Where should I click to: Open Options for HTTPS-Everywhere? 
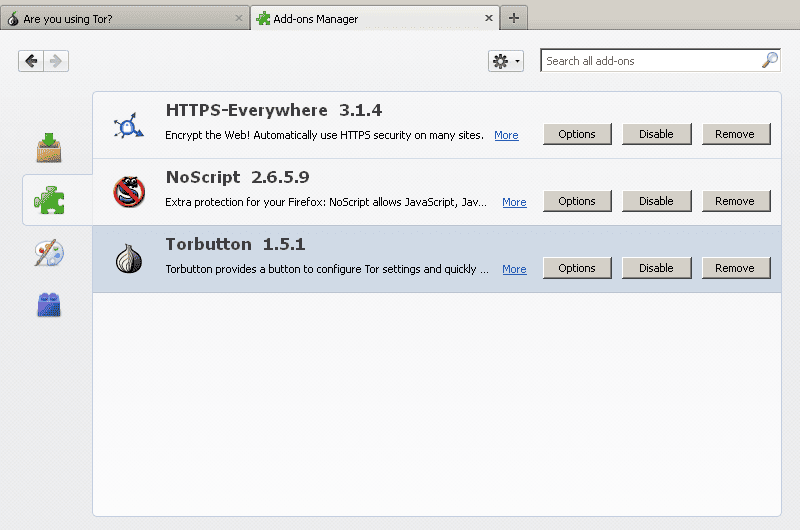(577, 134)
